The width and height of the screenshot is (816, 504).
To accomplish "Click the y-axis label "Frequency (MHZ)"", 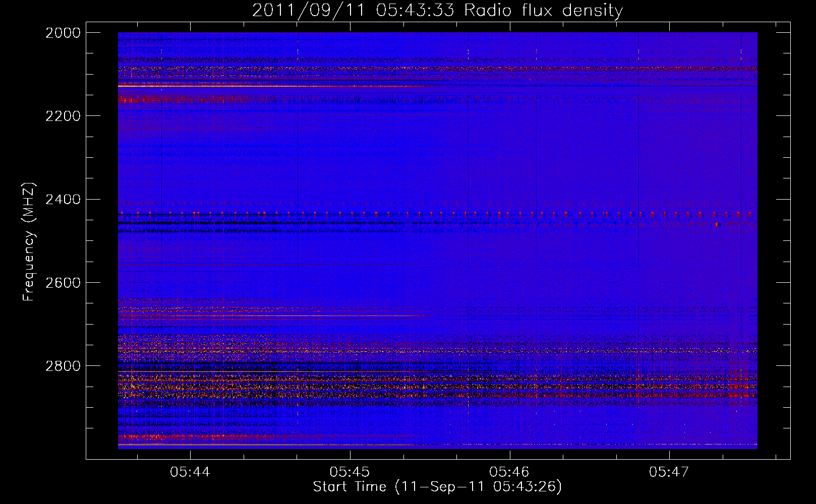I will point(29,242).
